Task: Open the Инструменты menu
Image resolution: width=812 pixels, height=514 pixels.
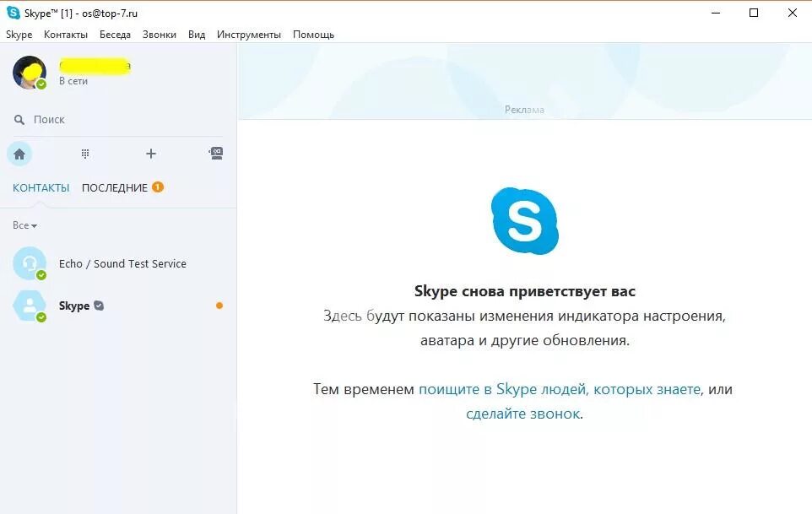Action: coord(249,35)
